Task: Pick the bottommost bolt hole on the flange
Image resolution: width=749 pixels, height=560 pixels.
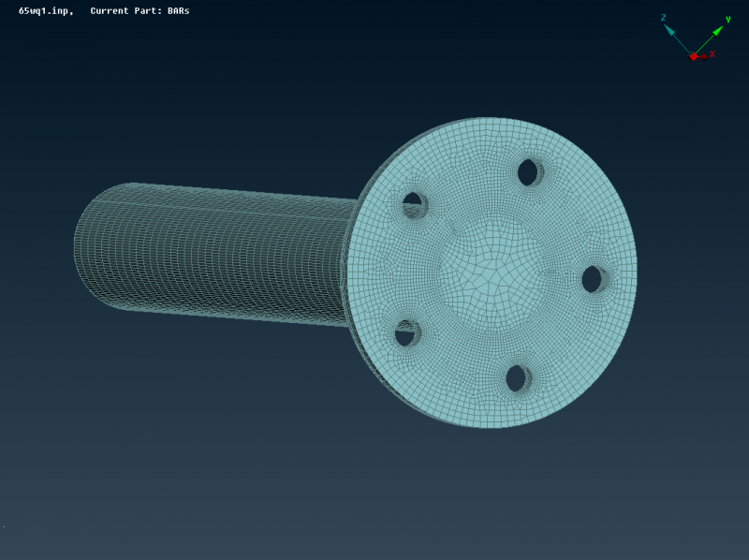Action: (x=519, y=378)
